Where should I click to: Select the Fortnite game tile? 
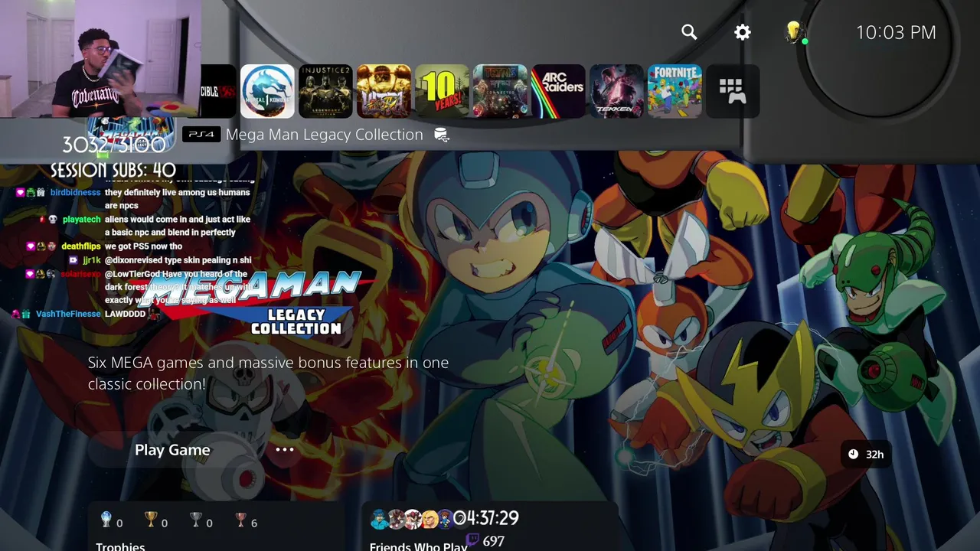point(675,91)
